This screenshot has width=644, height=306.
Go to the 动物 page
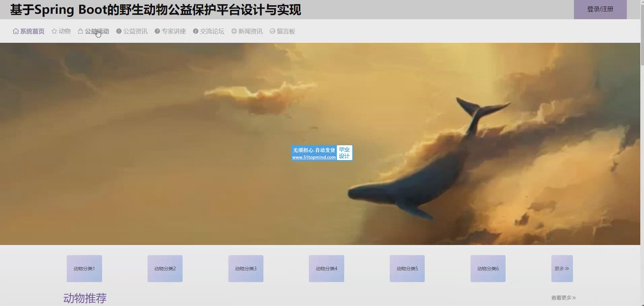61,31
